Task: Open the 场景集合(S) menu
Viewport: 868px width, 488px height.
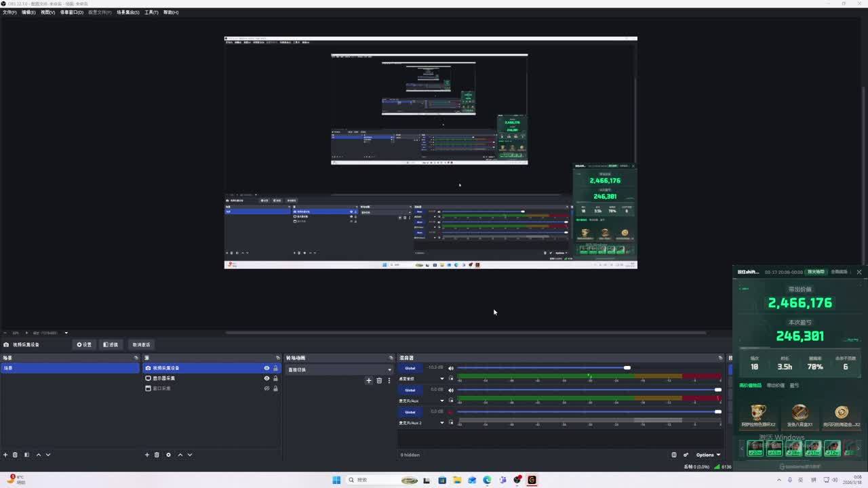Action: [127, 12]
